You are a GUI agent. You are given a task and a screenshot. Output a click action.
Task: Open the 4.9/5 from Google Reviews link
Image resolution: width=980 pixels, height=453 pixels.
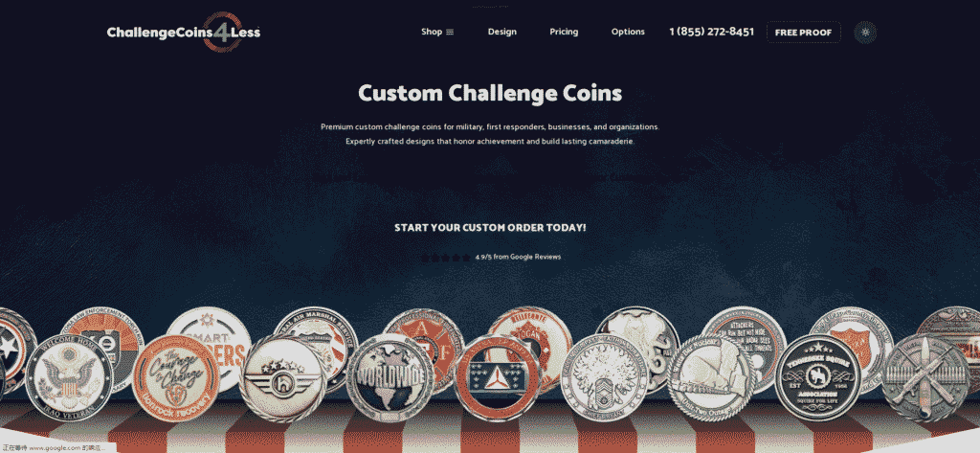(518, 257)
